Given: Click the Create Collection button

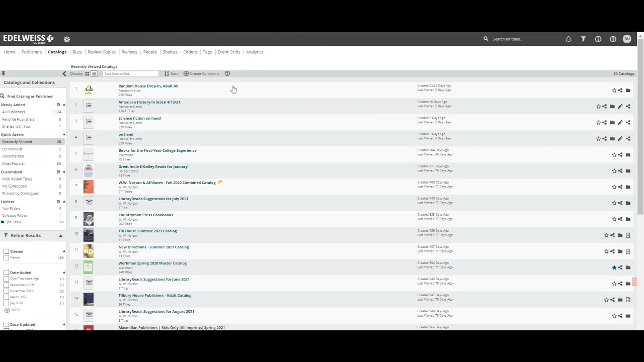Looking at the screenshot, I should coord(201,74).
